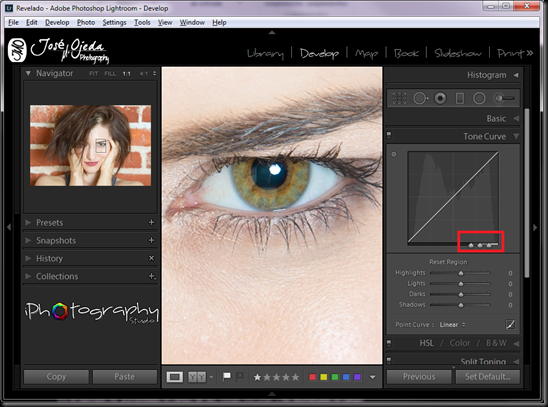The image size is (548, 407).
Task: Click the Set Default button
Action: point(488,377)
